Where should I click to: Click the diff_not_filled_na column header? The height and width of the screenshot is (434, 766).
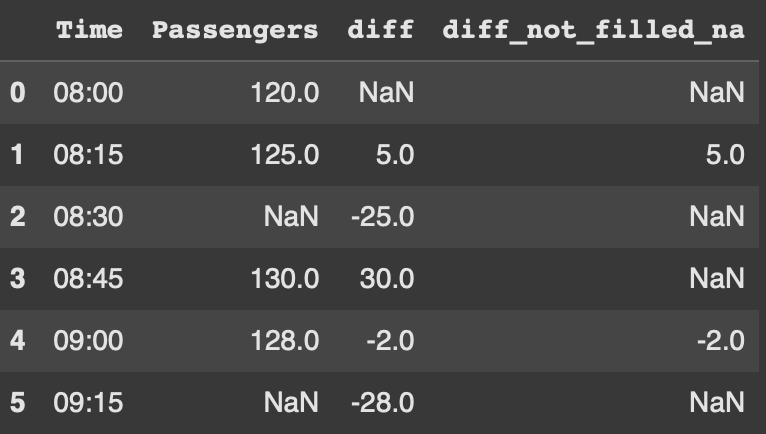[x=593, y=31]
